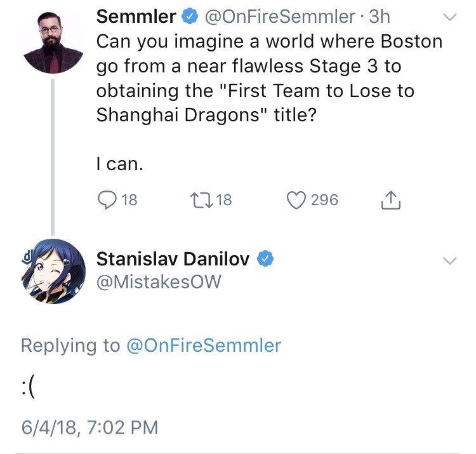Open the @MistakesOW handle
The width and height of the screenshot is (476, 454).
click(159, 281)
